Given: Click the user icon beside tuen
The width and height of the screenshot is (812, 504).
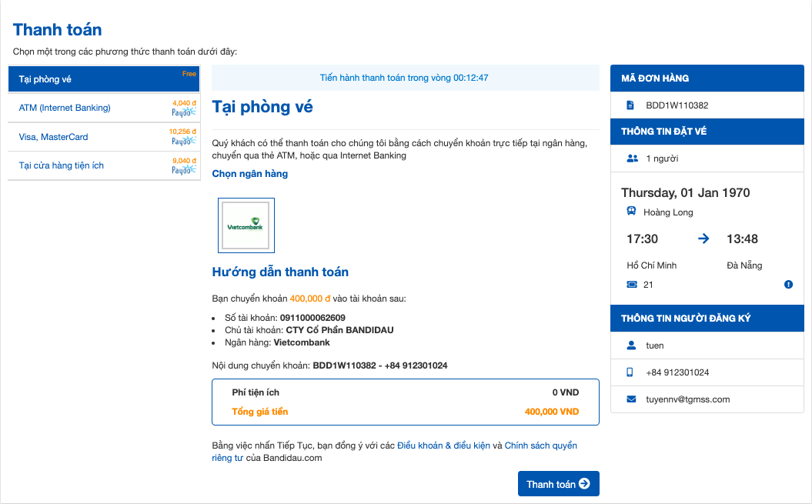Looking at the screenshot, I should (x=631, y=345).
